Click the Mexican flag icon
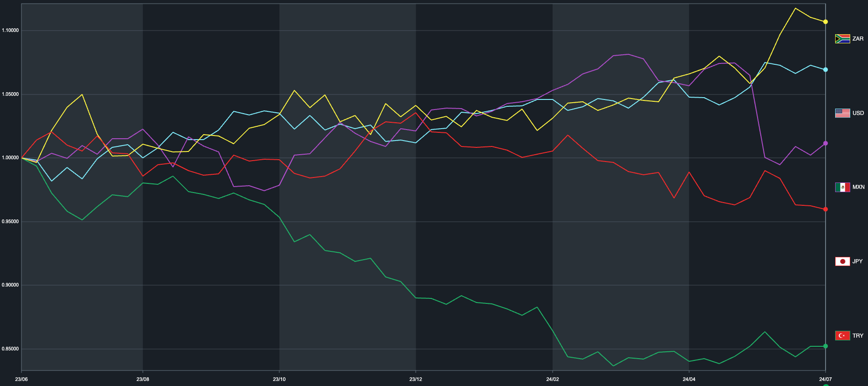Viewport: 868px width, 386px height. (842, 187)
